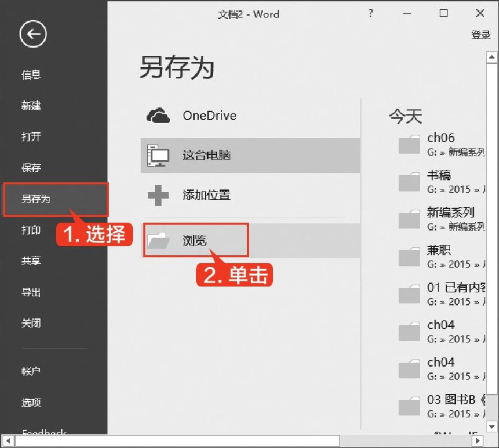Click the plus icon for 添加位置
This screenshot has width=499, height=448.
[158, 195]
